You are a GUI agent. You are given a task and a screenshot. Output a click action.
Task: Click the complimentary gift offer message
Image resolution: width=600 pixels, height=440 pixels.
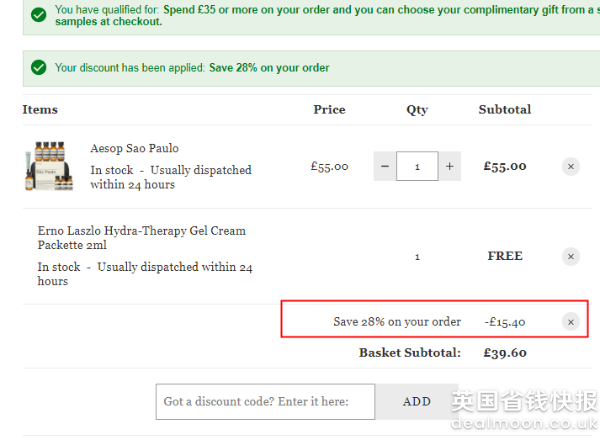pyautogui.click(x=327, y=15)
